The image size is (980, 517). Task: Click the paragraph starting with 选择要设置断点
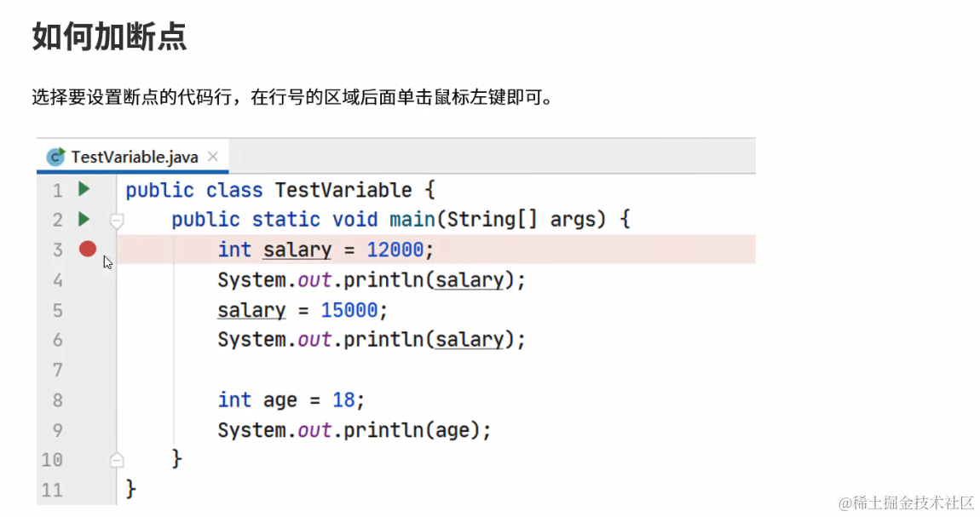[x=292, y=98]
